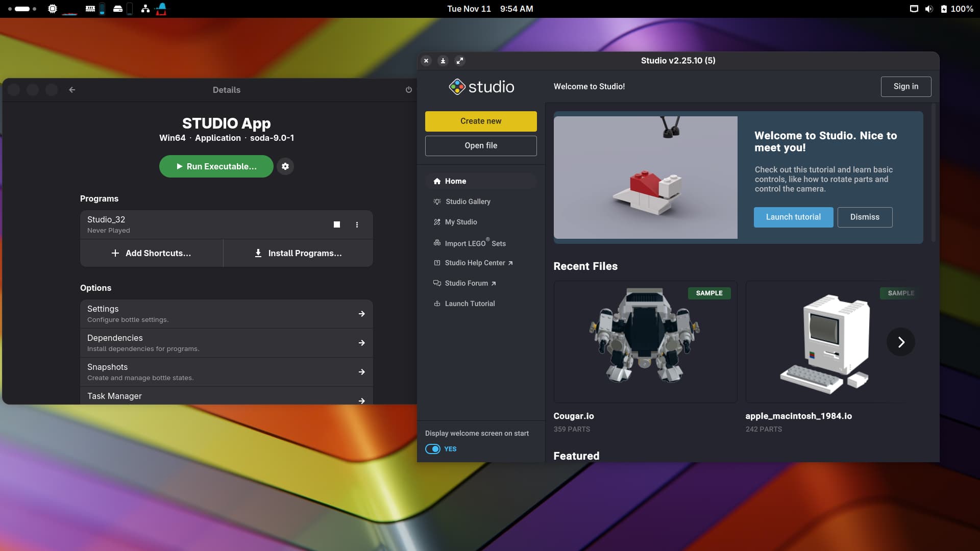This screenshot has width=980, height=551.
Task: Click the back arrow in the Details header
Action: click(72, 90)
